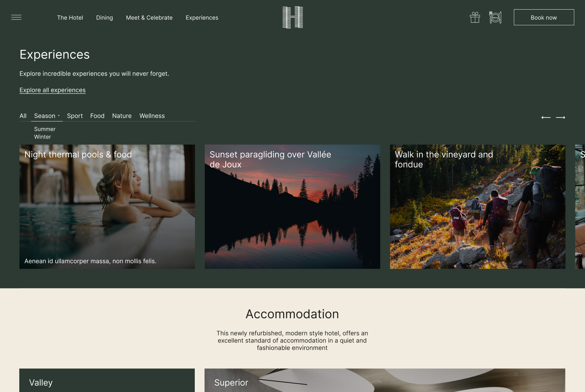The height and width of the screenshot is (392, 585).
Task: Open the gift voucher icon
Action: (475, 17)
